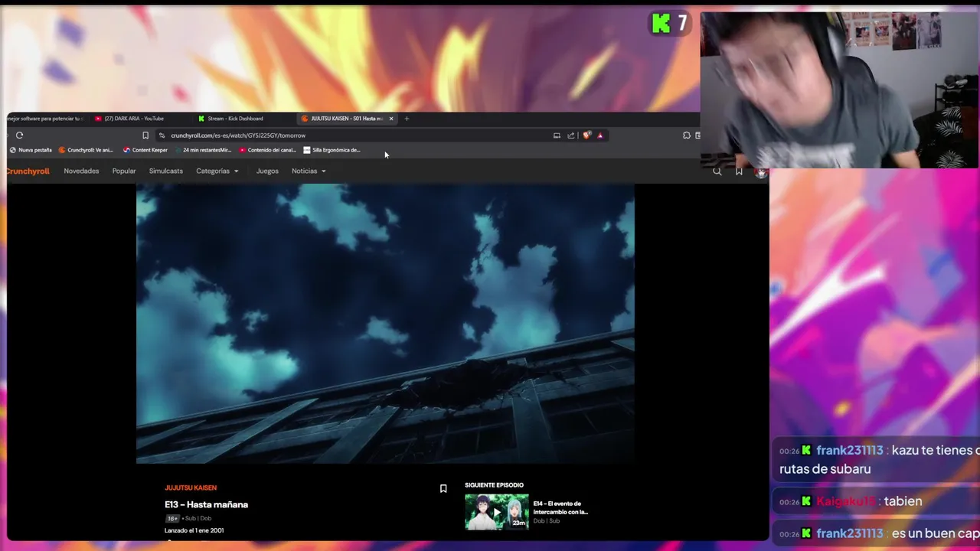Open JUJUTSU KAISEN series link
Viewport: 980px width, 551px height.
point(191,487)
